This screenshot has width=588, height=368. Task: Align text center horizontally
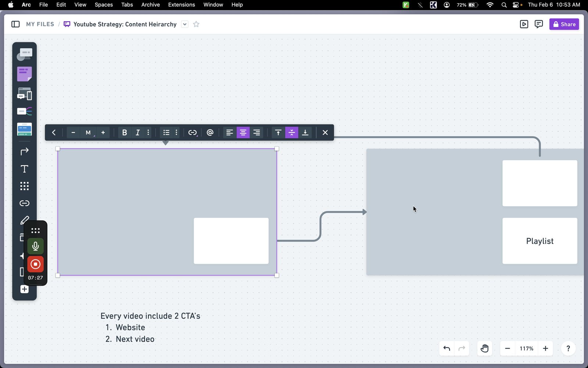click(x=243, y=132)
